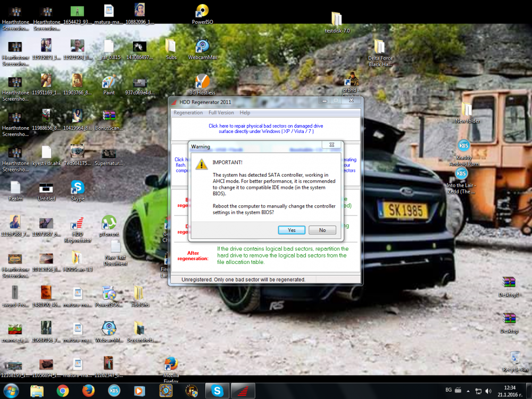Image resolution: width=532 pixels, height=399 pixels.
Task: Select rar_0.815 file icon
Action: click(109, 49)
